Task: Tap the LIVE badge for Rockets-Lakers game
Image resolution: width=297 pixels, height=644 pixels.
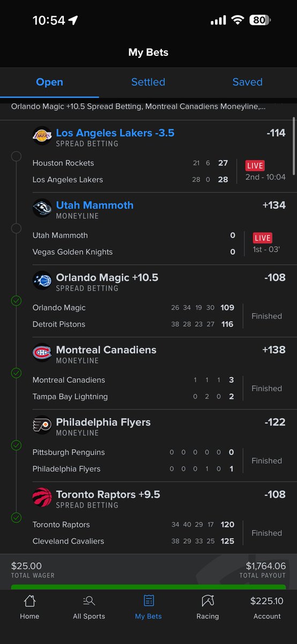Action: click(255, 166)
